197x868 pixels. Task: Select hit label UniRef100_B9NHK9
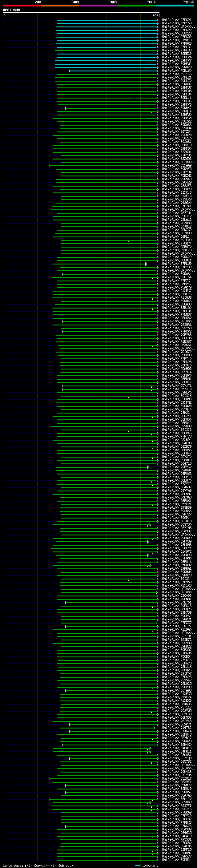(x=176, y=67)
